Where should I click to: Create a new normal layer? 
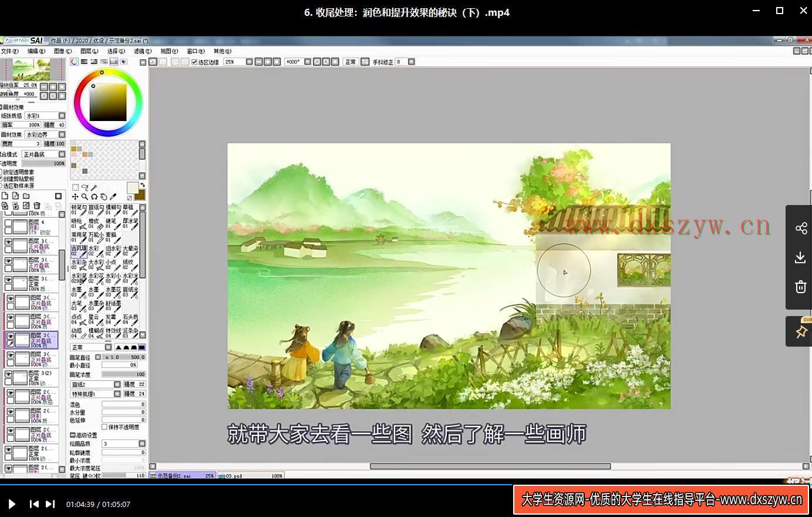(x=5, y=196)
